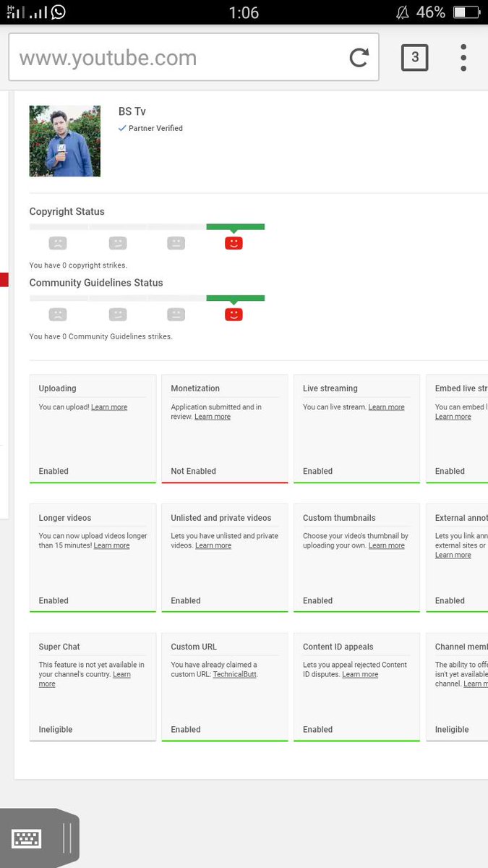Click the red smiley face under Copyright Status
The width and height of the screenshot is (488, 868).
[234, 243]
